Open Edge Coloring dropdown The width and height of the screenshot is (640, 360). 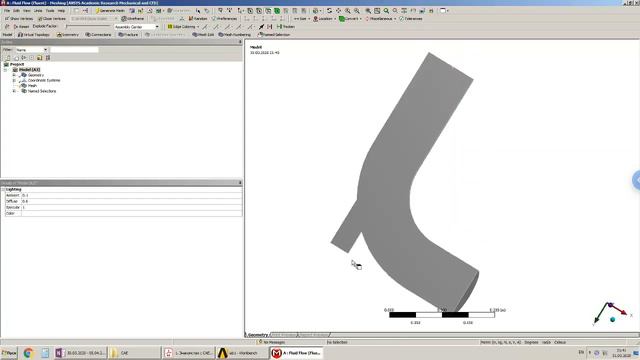pyautogui.click(x=183, y=27)
